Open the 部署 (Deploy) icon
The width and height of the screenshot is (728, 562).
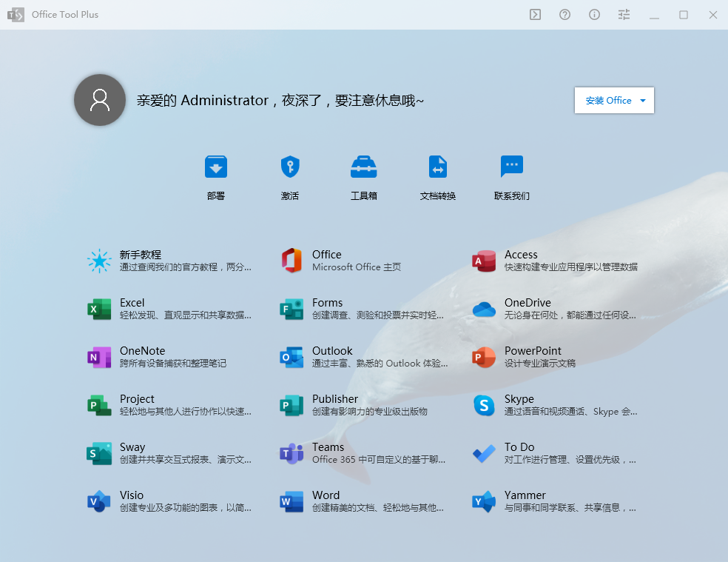(216, 167)
